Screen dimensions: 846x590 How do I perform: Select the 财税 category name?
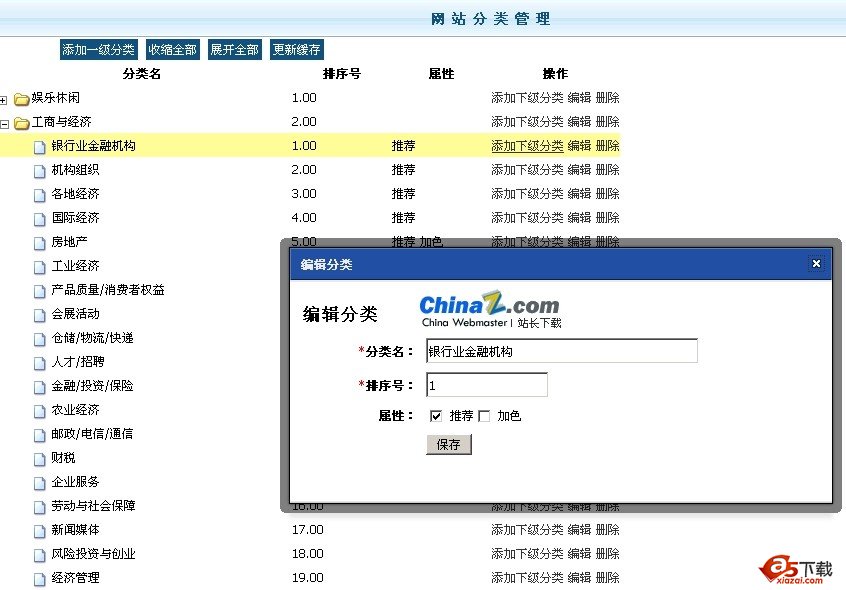coord(63,458)
